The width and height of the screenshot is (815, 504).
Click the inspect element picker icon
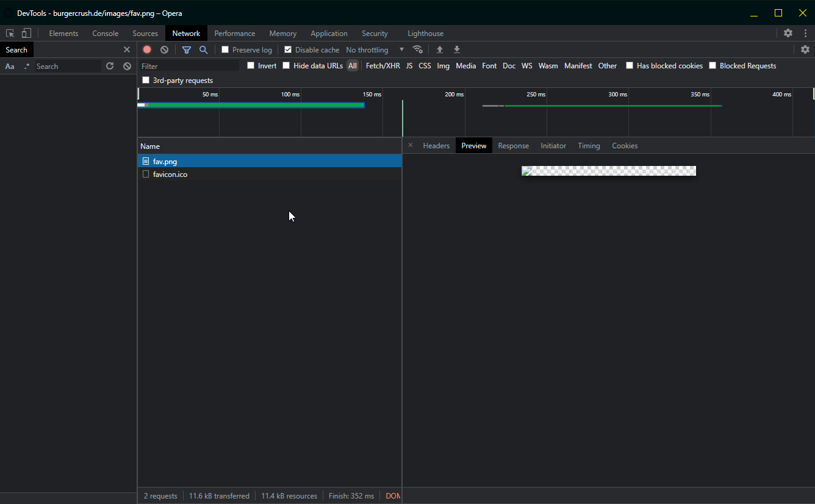click(x=10, y=34)
